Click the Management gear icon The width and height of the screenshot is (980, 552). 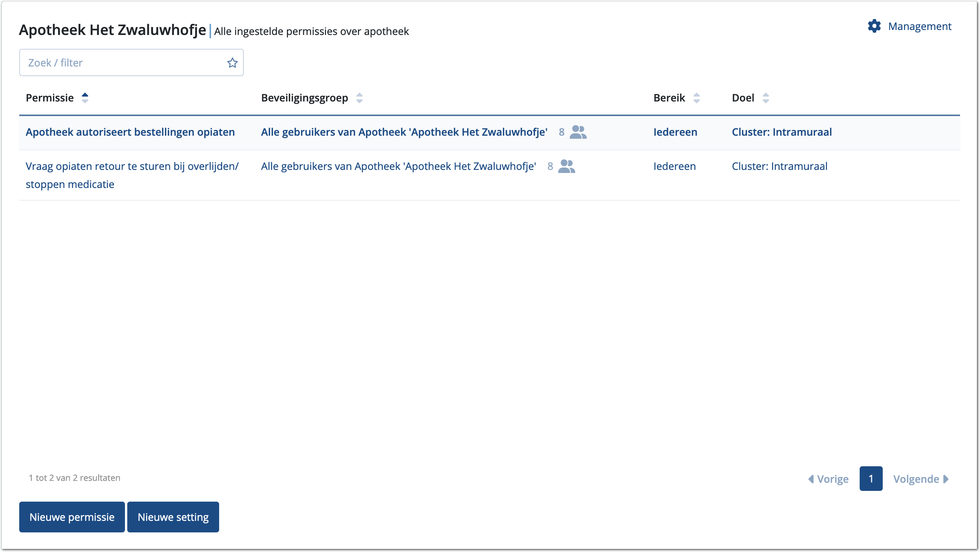874,26
